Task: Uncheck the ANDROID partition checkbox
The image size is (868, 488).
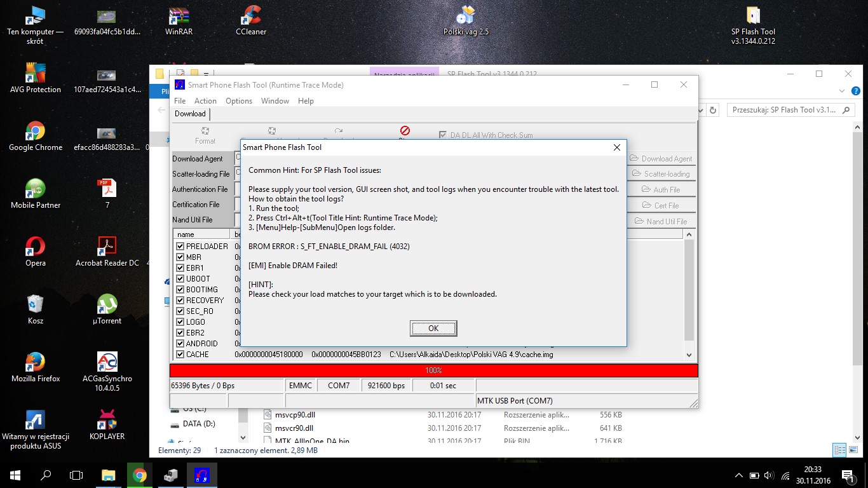Action: coord(180,344)
